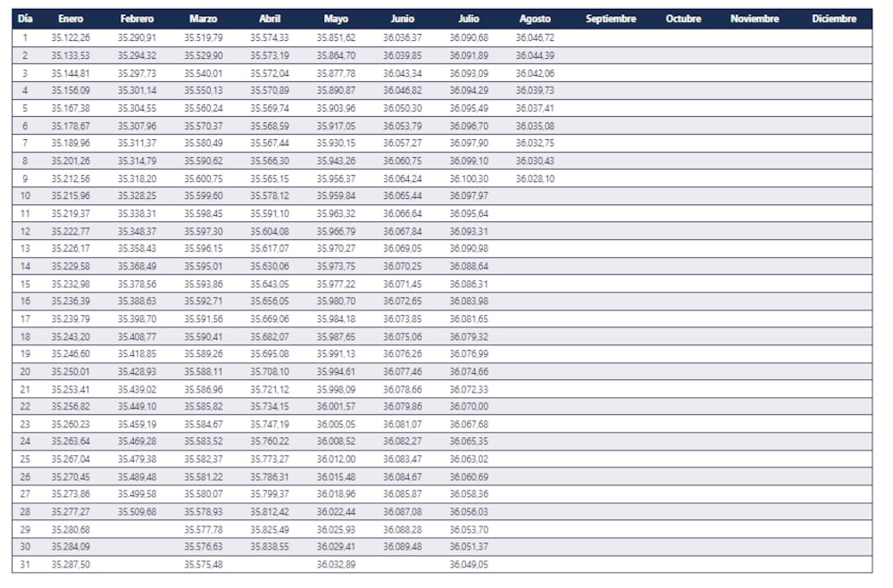The width and height of the screenshot is (893, 588).
Task: Select the Enero day 1 value 35.122,26
Action: tap(71, 37)
